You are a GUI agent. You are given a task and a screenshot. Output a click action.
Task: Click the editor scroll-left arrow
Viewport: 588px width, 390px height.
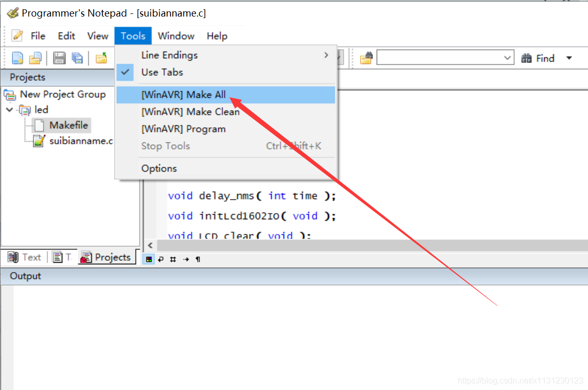click(150, 246)
